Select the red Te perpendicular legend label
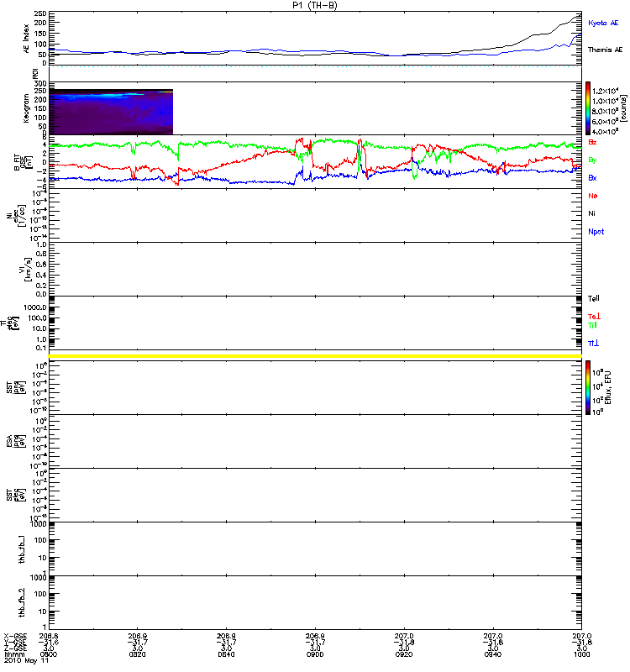 pos(594,317)
